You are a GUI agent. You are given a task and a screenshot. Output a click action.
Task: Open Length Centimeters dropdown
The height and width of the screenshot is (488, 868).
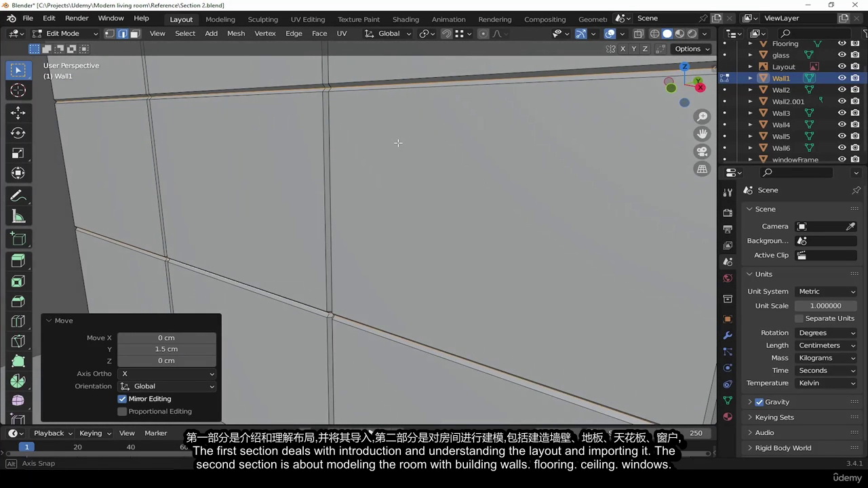pyautogui.click(x=827, y=345)
